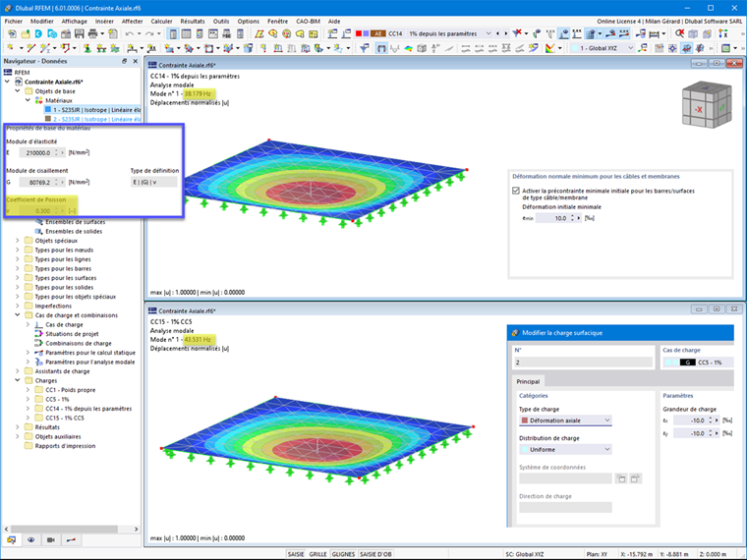747x560 pixels.
Task: Toggle the Navigator display eye tab
Action: pos(31,540)
